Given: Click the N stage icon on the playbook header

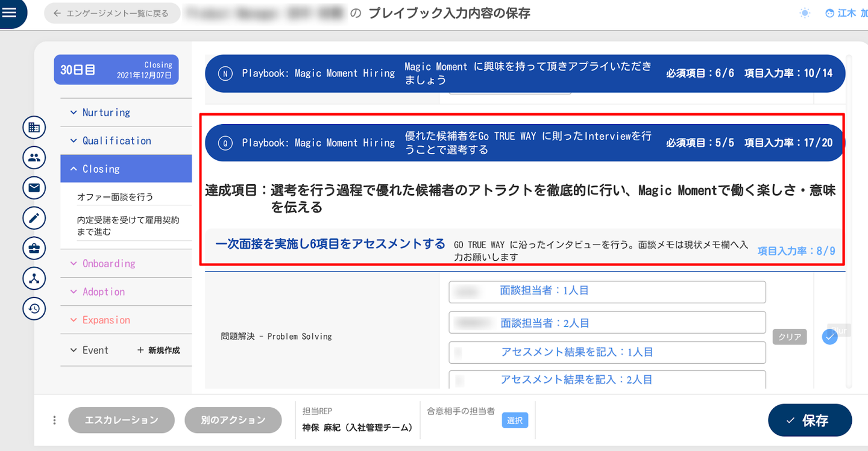Looking at the screenshot, I should click(225, 73).
